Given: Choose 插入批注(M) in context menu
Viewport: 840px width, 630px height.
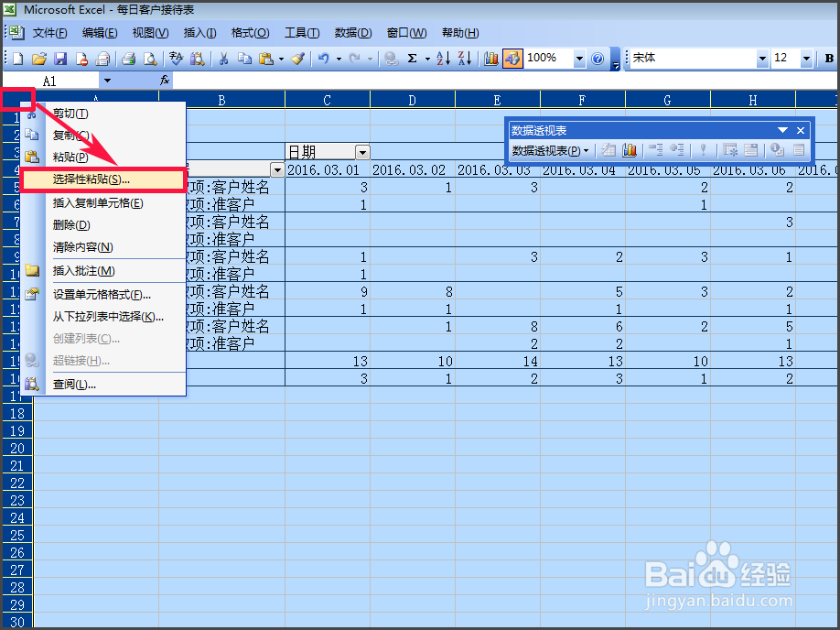Looking at the screenshot, I should tap(103, 271).
